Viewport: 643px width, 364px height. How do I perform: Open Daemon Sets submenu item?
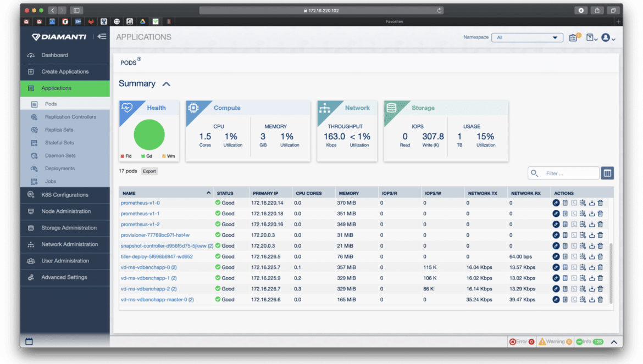pyautogui.click(x=65, y=155)
